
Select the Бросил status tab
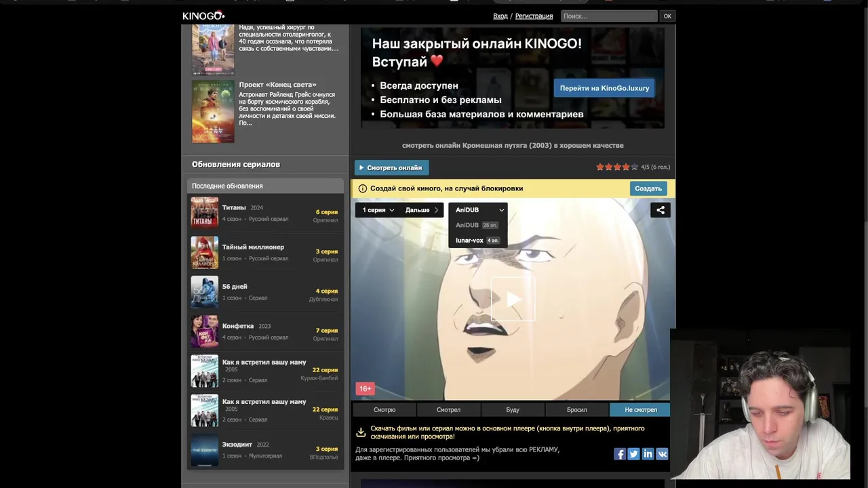point(577,409)
